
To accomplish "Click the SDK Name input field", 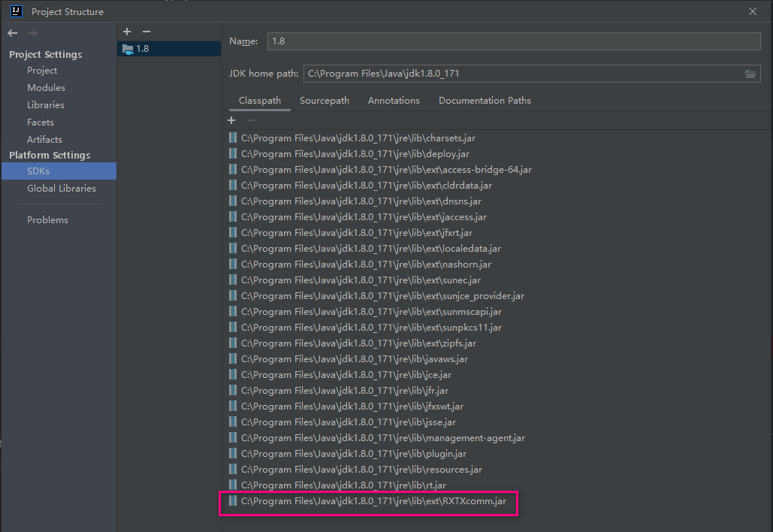I will click(514, 41).
